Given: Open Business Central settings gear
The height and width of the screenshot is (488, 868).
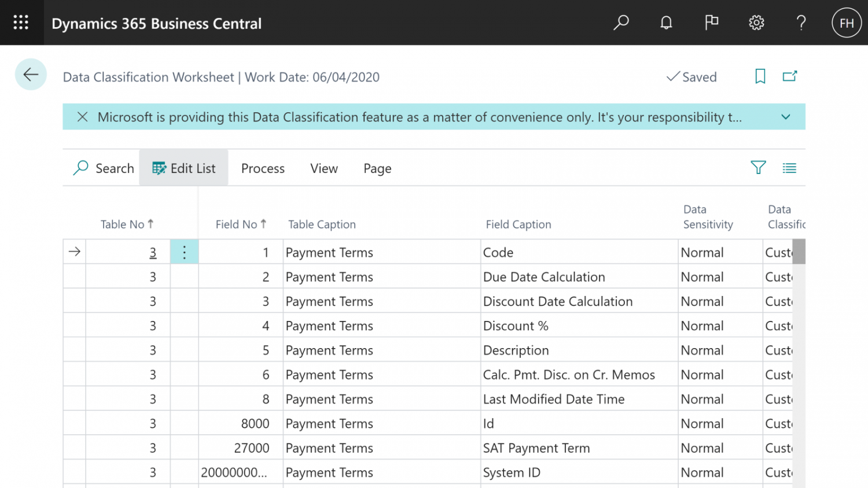Looking at the screenshot, I should [756, 23].
